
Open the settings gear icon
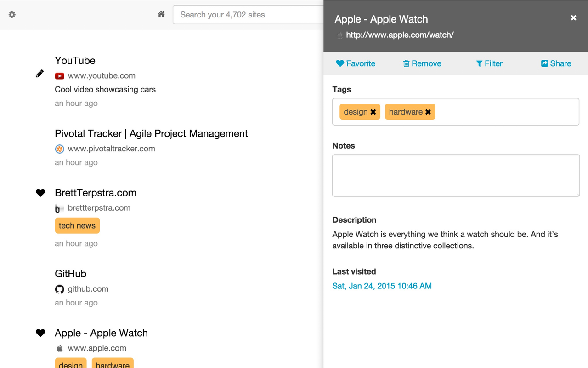[x=12, y=15]
